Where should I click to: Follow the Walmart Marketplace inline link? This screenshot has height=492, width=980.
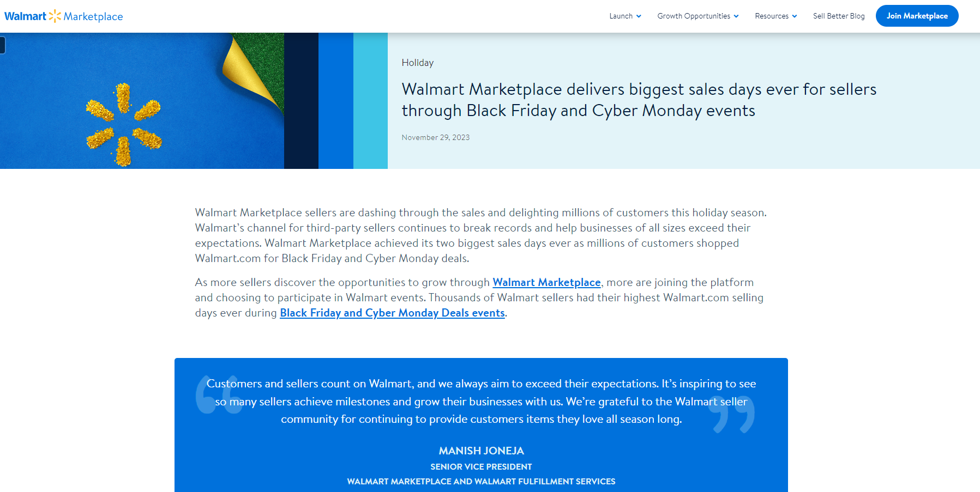pyautogui.click(x=546, y=282)
